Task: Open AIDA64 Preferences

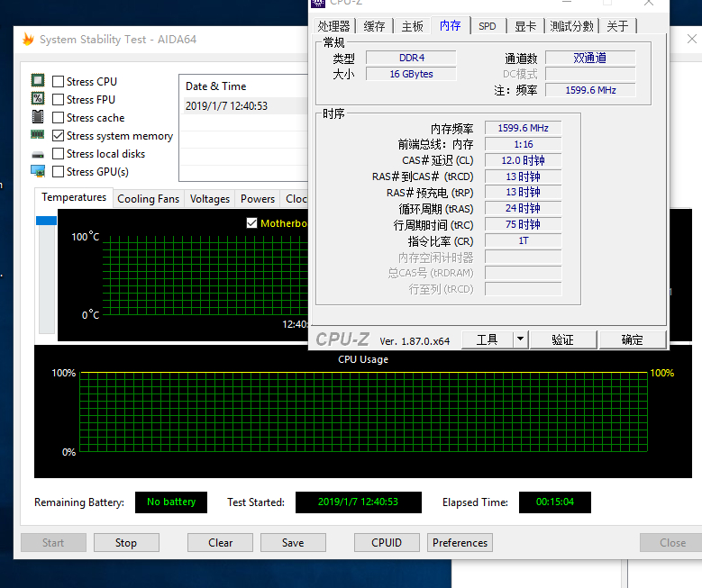Action: (x=460, y=542)
